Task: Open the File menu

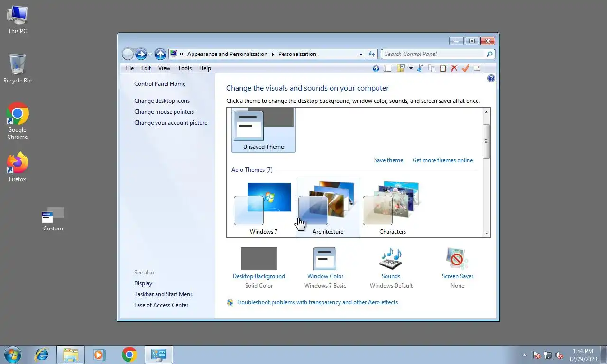Action: pyautogui.click(x=129, y=68)
